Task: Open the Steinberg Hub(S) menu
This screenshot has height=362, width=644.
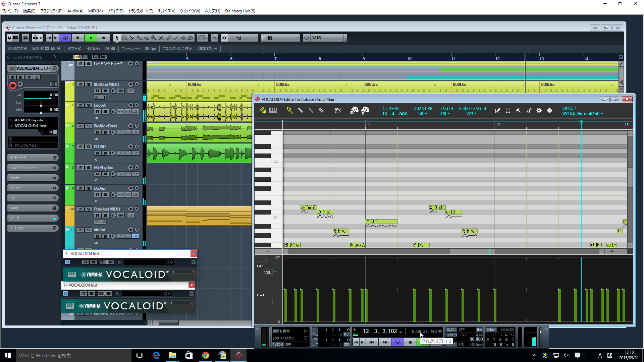Action: click(x=240, y=11)
